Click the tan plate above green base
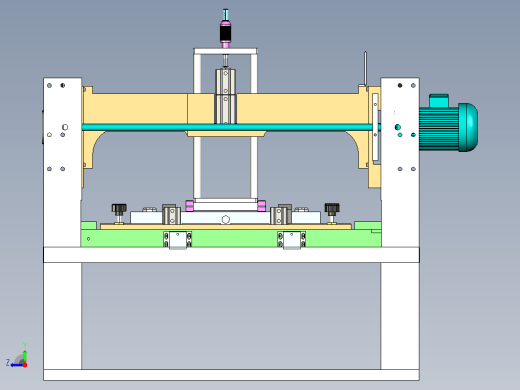This screenshot has height=390, width=520. pos(226,226)
